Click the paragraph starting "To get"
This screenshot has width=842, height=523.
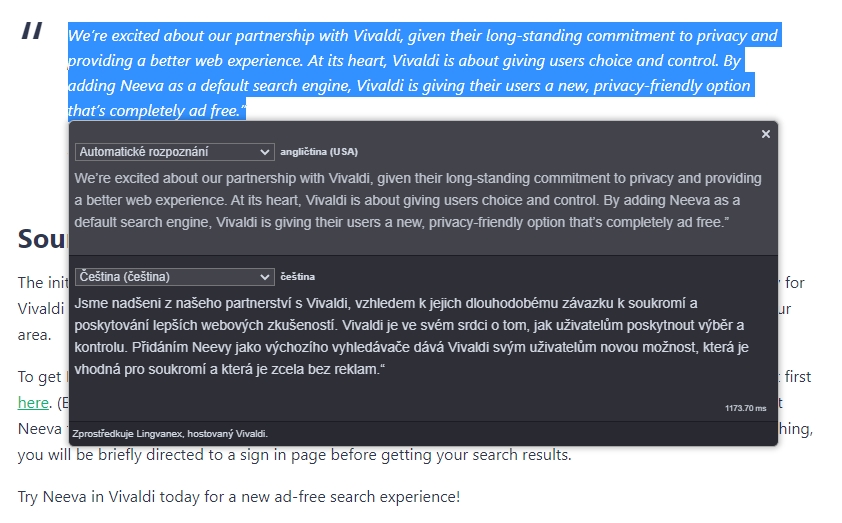30,377
